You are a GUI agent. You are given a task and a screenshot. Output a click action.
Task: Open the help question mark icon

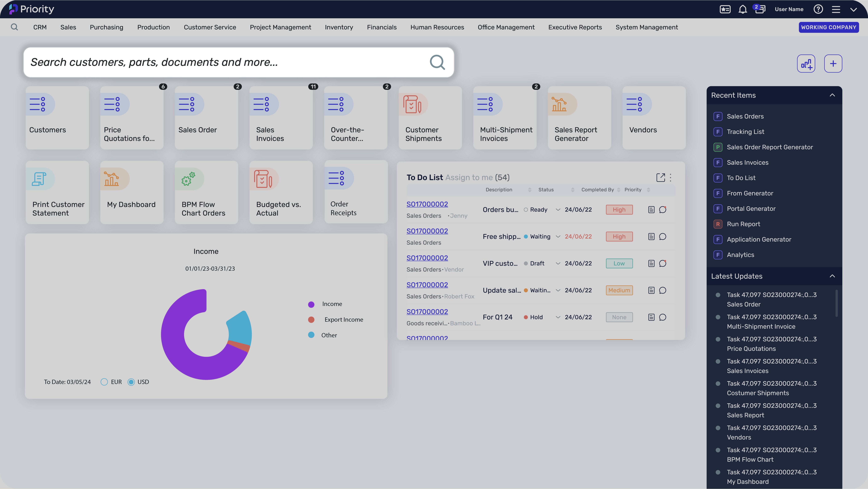click(818, 9)
